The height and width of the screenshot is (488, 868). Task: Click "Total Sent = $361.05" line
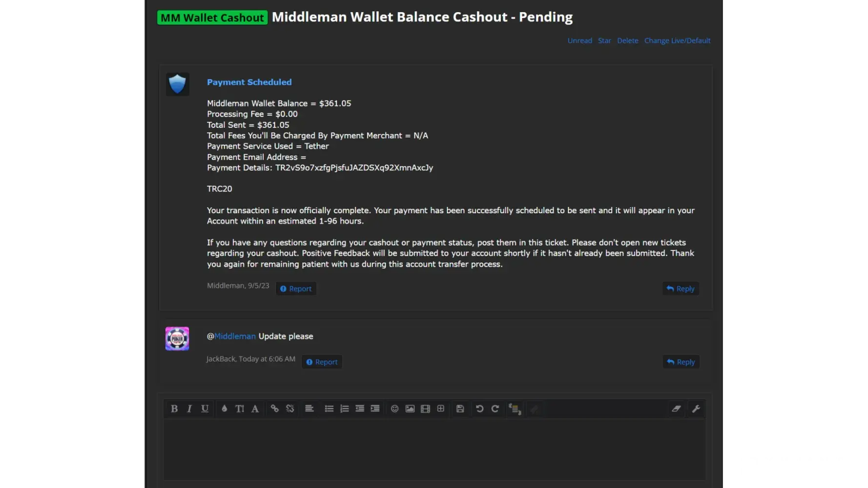pyautogui.click(x=248, y=125)
